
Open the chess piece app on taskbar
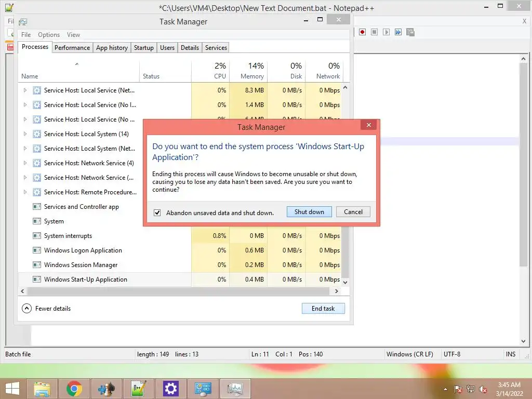pyautogui.click(x=106, y=389)
